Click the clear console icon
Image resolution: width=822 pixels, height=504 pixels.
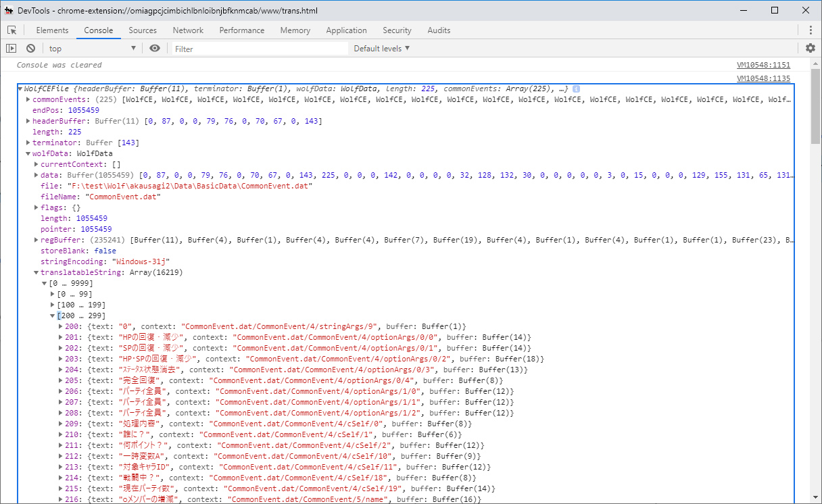click(30, 49)
